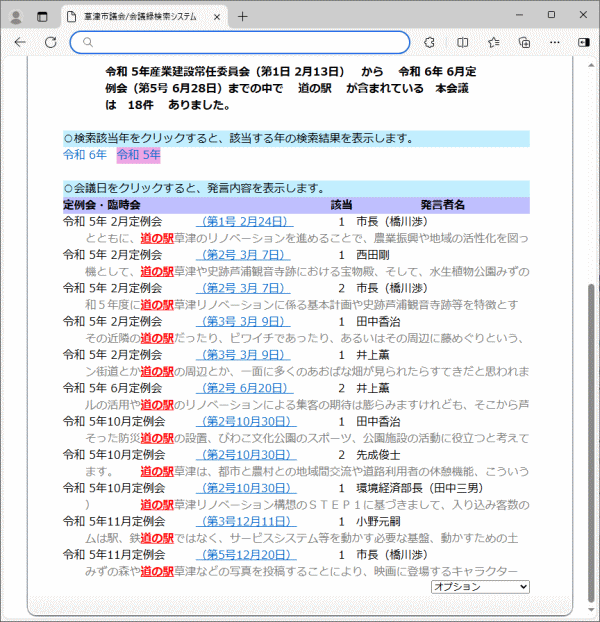This screenshot has width=600, height=622.
Task: Click the browser back arrow
Action: pyautogui.click(x=20, y=42)
